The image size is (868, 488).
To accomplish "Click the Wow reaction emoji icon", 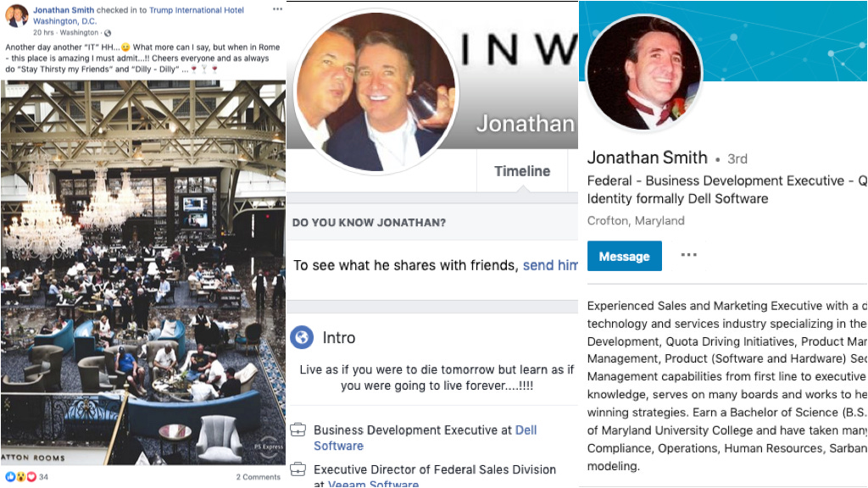I will pos(20,476).
